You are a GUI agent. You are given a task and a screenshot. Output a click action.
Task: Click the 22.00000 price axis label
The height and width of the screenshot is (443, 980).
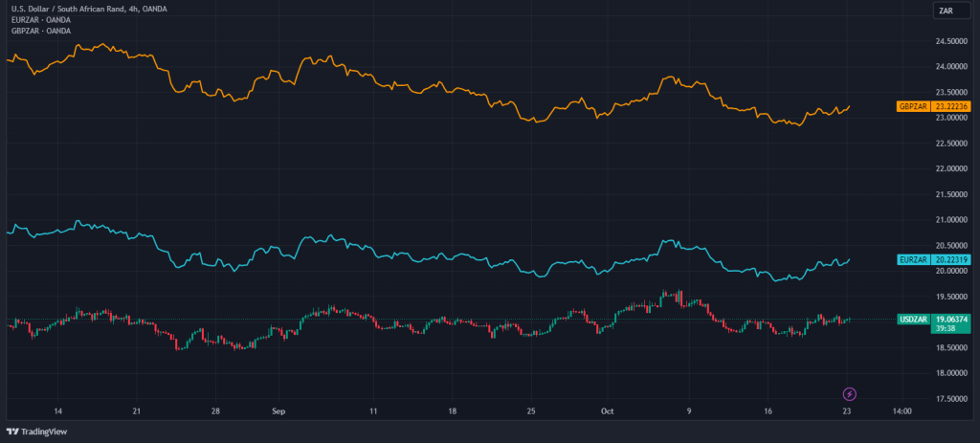point(952,168)
